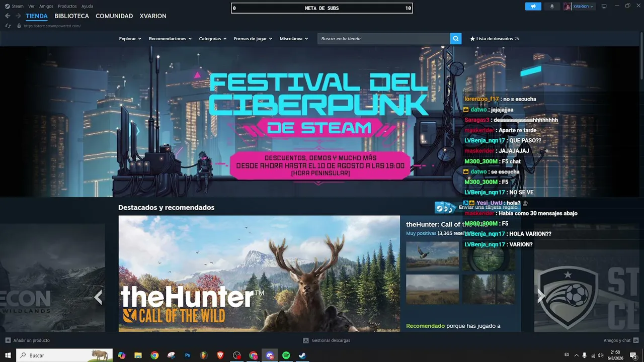Expand the Categorías dropdown
This screenshot has height=362, width=644.
click(x=213, y=39)
